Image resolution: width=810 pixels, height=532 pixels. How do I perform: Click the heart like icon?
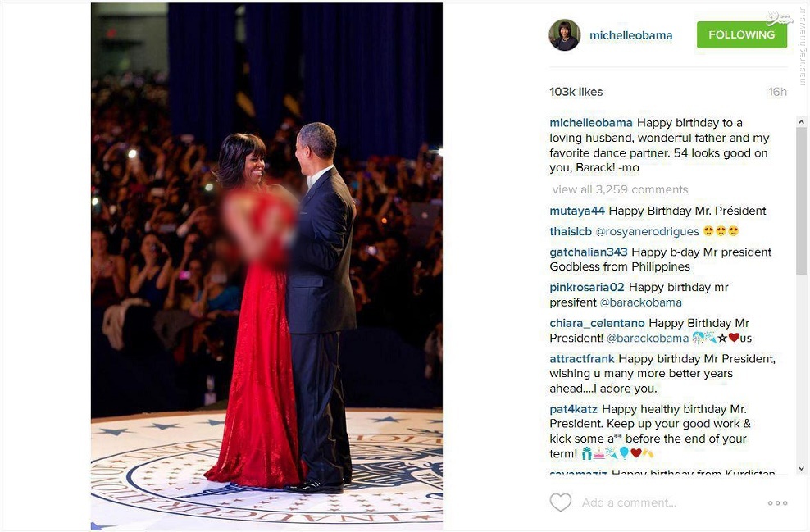(x=561, y=502)
